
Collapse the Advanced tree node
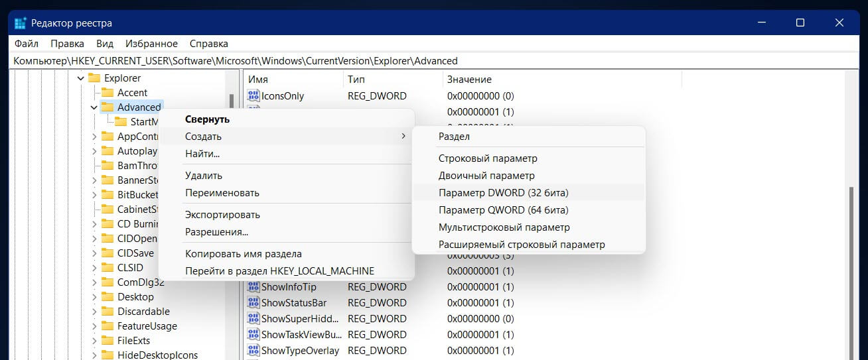[94, 107]
